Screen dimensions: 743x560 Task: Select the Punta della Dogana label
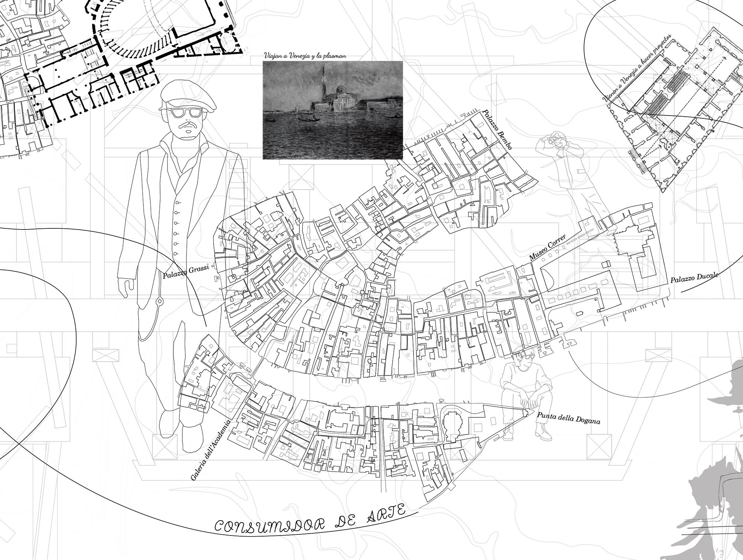(568, 418)
